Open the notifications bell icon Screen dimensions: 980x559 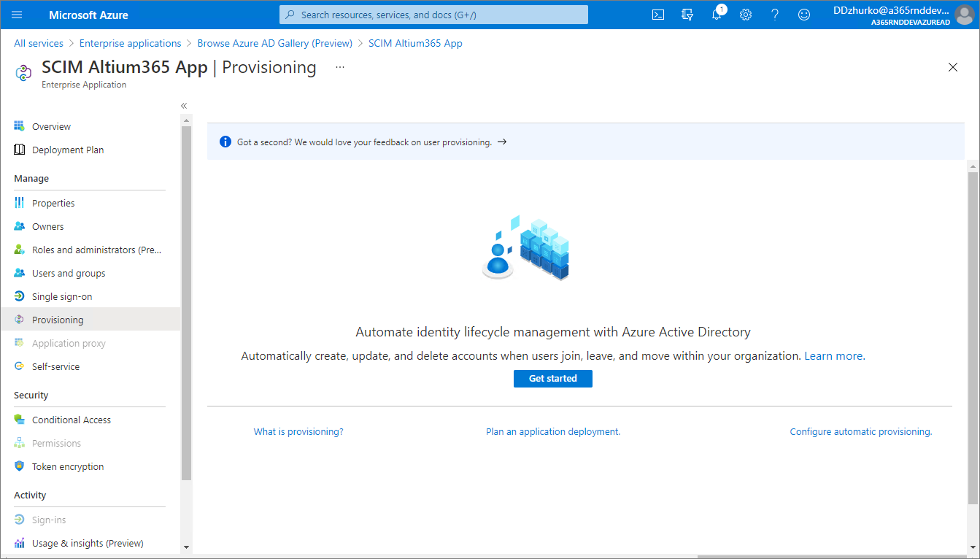(x=717, y=15)
